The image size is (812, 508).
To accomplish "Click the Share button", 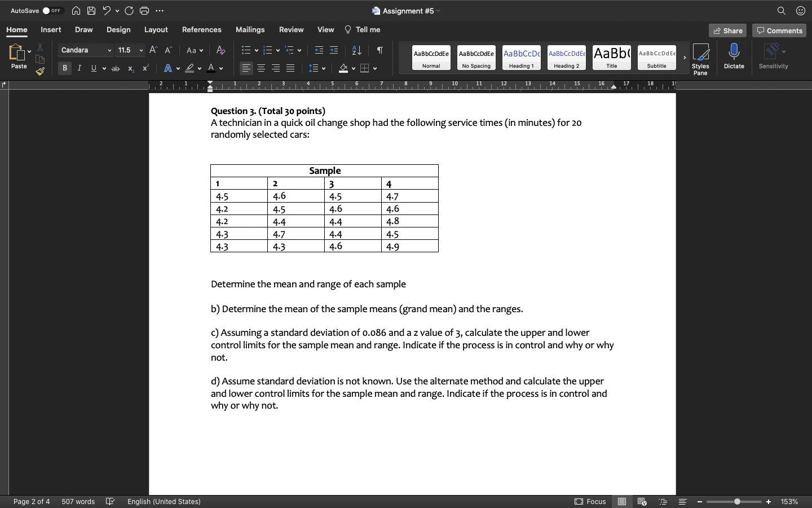I will coord(728,30).
